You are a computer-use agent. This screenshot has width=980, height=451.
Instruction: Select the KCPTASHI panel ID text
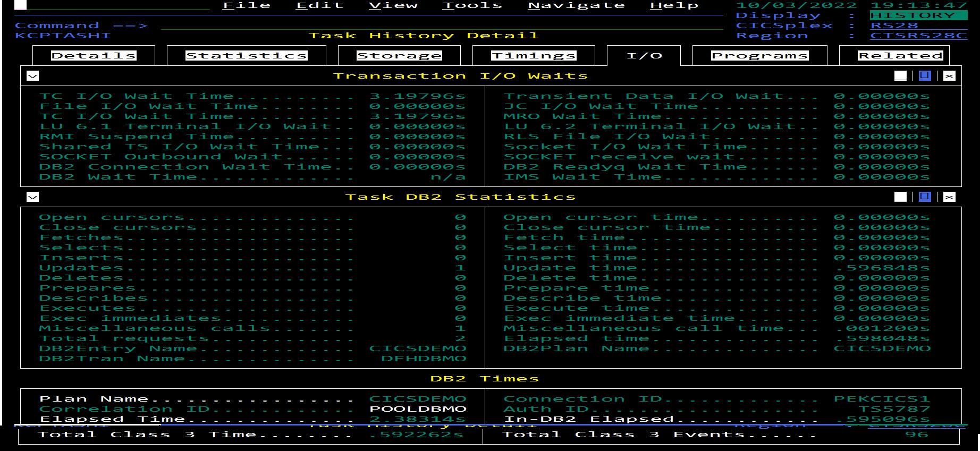[x=63, y=36]
